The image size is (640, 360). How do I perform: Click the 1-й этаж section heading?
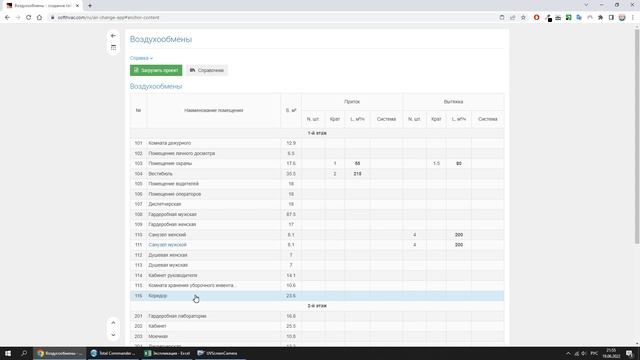pos(317,133)
